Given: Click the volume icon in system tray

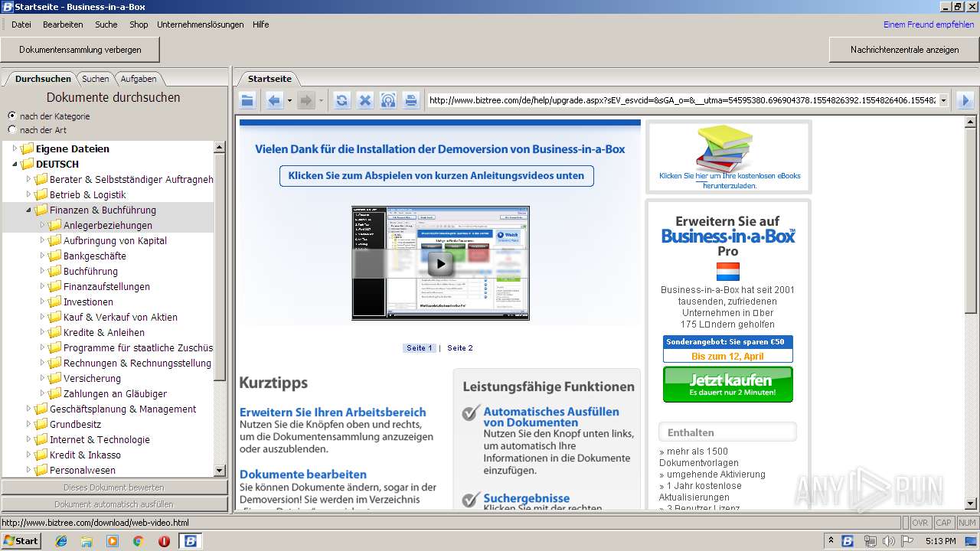Looking at the screenshot, I should pyautogui.click(x=888, y=541).
